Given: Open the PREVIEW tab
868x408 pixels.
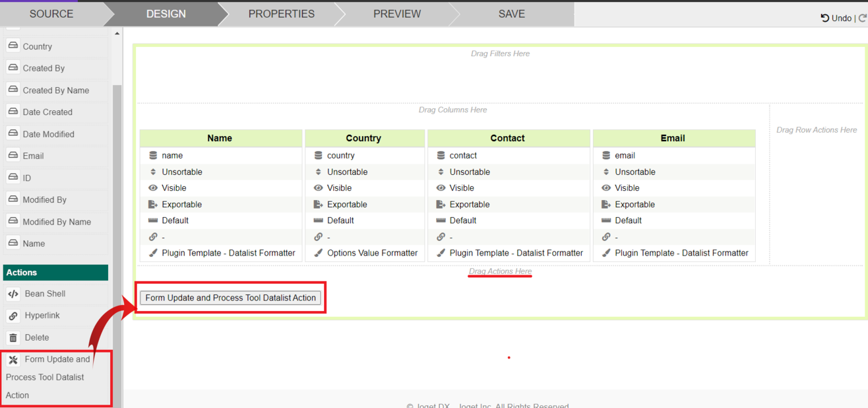Looking at the screenshot, I should point(396,14).
